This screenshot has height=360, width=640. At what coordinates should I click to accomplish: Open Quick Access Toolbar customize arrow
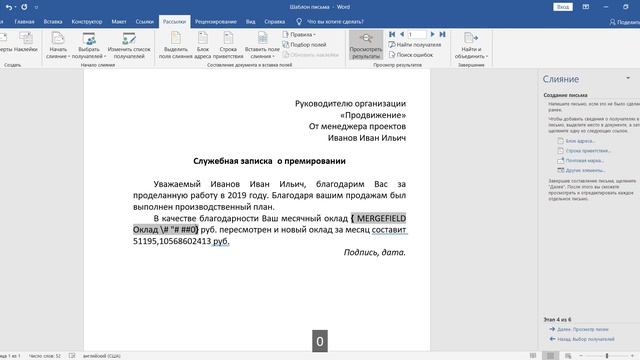(x=36, y=7)
